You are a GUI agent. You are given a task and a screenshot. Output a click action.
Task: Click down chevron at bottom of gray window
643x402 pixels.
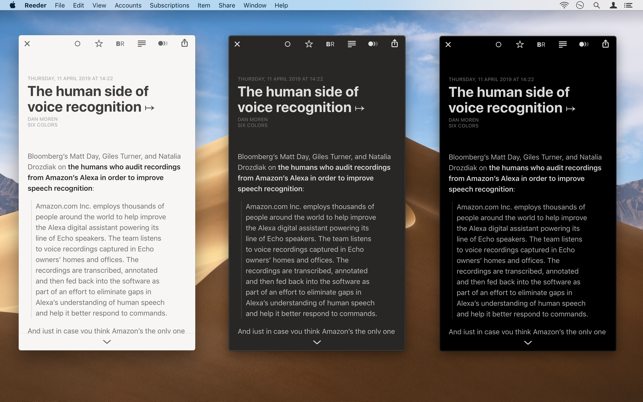[317, 342]
